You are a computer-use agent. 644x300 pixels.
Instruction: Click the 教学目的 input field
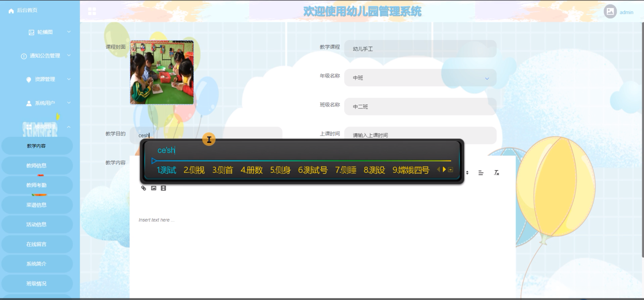[206, 135]
